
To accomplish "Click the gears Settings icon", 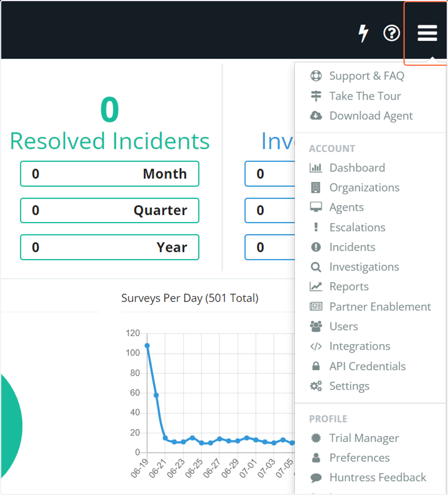I will click(x=316, y=386).
